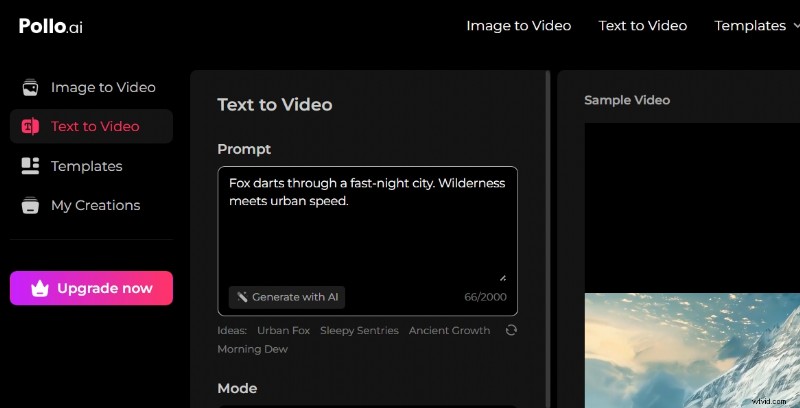Click the Pollo.ai logo
The width and height of the screenshot is (800, 408).
50,26
